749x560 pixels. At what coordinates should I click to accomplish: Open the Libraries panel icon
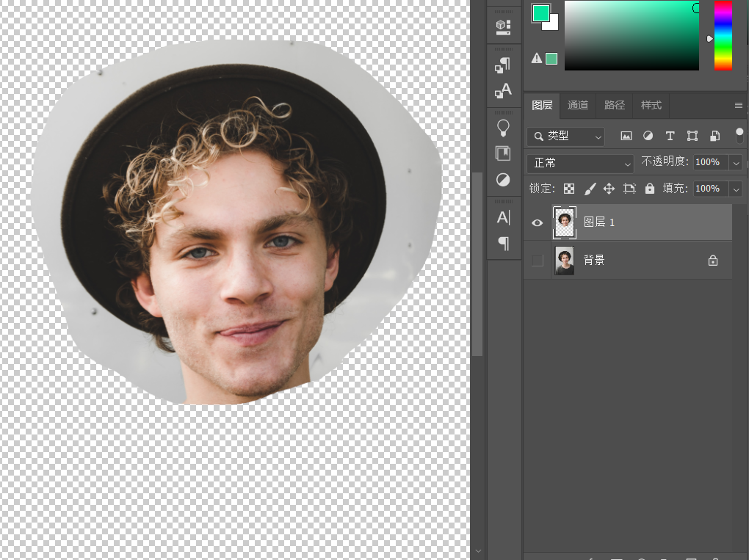coord(503,153)
